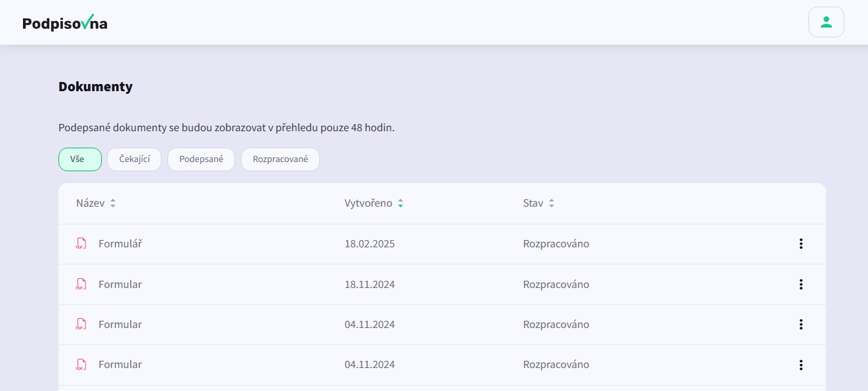The width and height of the screenshot is (868, 391).
Task: Sort the table by Stav column
Action: (x=538, y=203)
